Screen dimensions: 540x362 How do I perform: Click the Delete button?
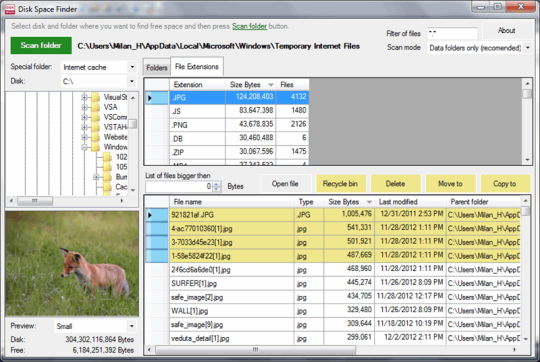tap(395, 184)
